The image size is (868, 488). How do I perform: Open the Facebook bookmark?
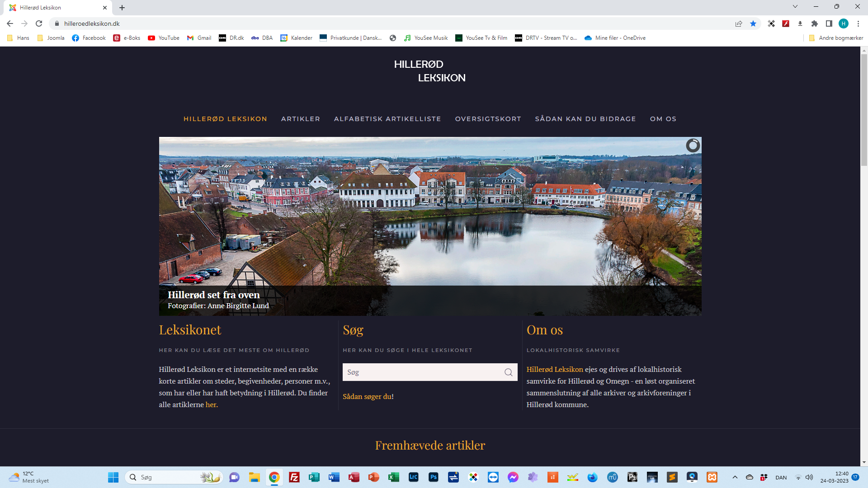[x=89, y=38]
